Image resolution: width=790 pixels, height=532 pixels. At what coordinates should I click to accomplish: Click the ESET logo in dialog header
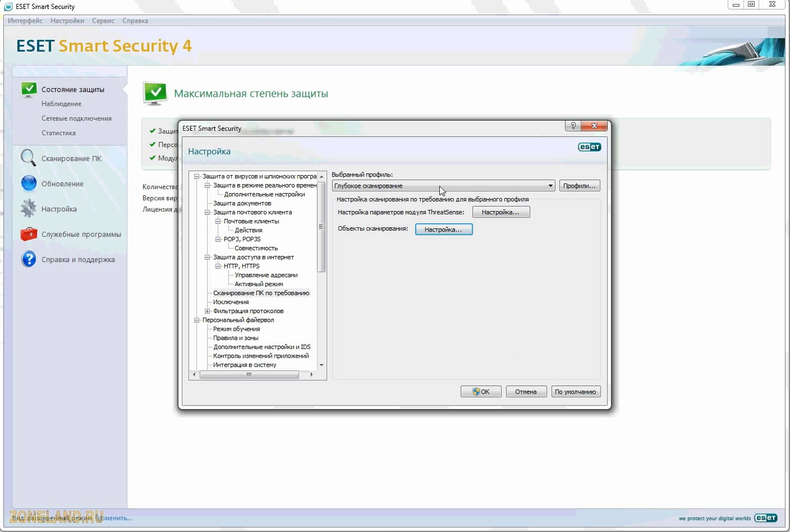click(589, 147)
